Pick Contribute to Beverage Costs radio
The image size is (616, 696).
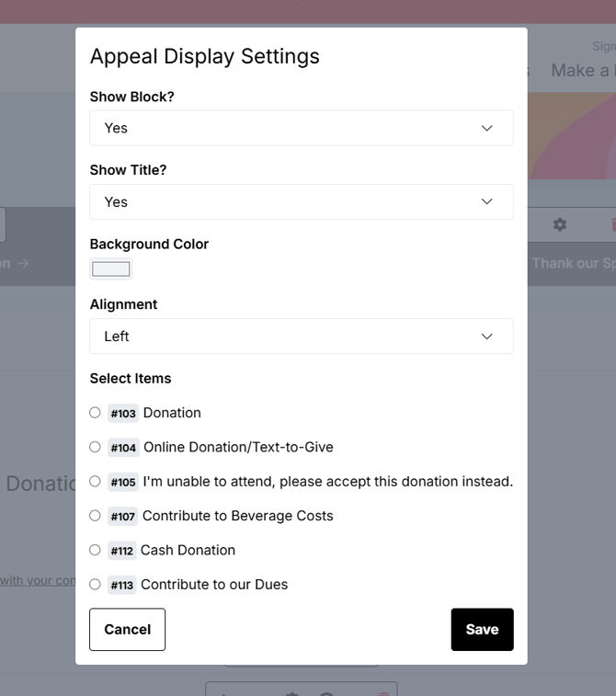tap(95, 516)
